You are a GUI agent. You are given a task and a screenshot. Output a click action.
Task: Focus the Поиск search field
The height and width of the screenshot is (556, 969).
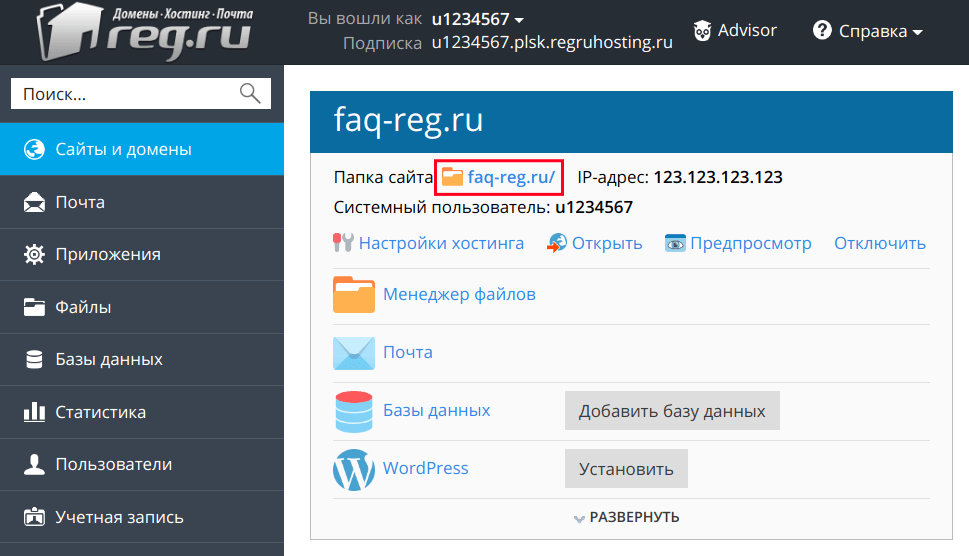click(x=141, y=93)
